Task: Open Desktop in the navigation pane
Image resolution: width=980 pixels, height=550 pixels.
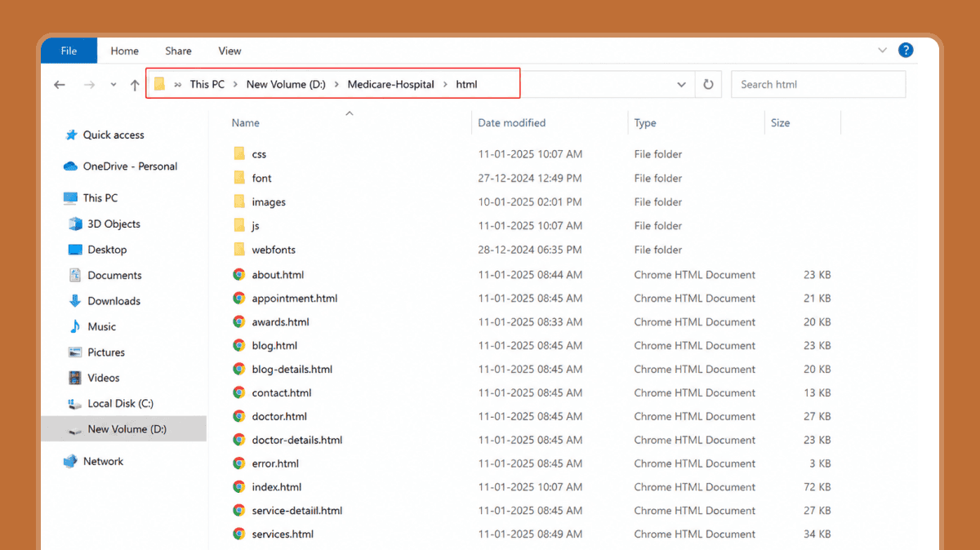Action: [107, 250]
